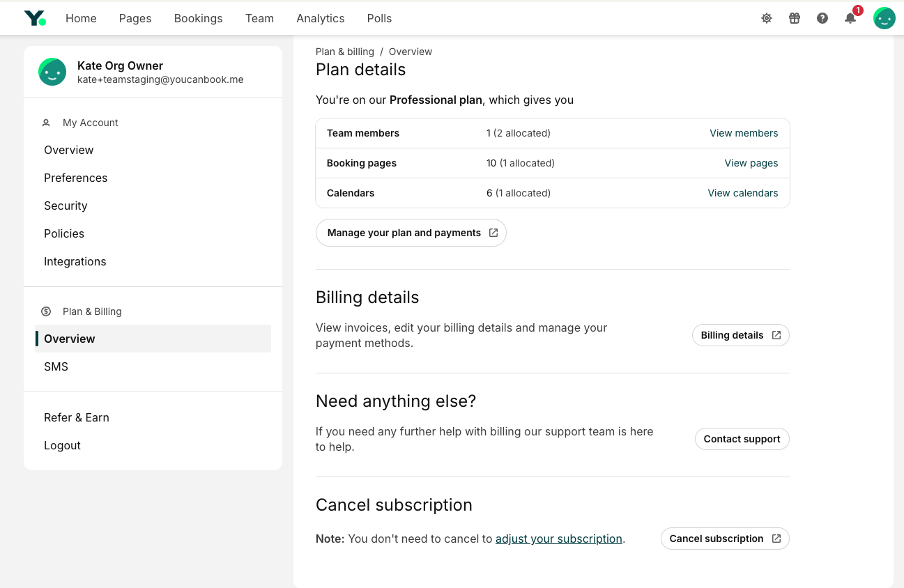Click the external-link icon on Cancel subscription

coord(776,539)
